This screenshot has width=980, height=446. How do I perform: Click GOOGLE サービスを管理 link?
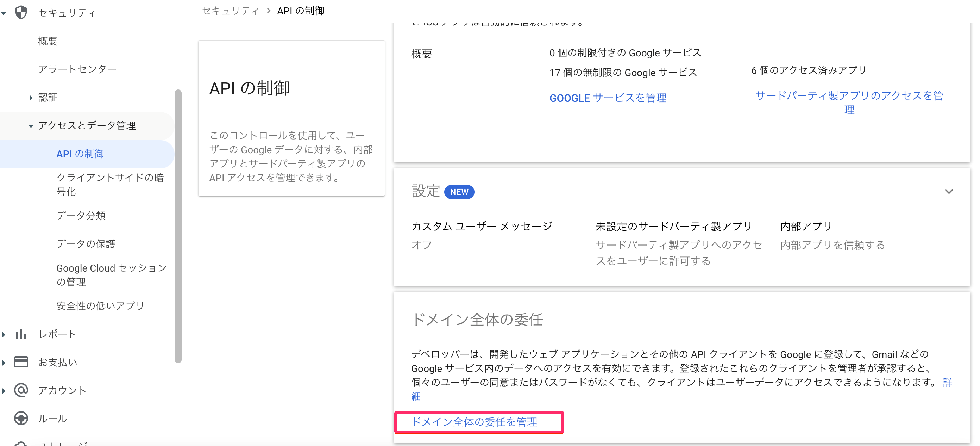click(608, 98)
